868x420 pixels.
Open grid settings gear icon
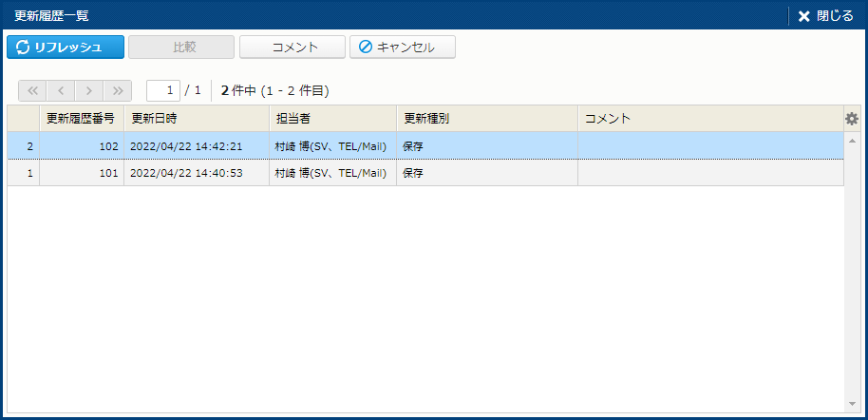852,119
